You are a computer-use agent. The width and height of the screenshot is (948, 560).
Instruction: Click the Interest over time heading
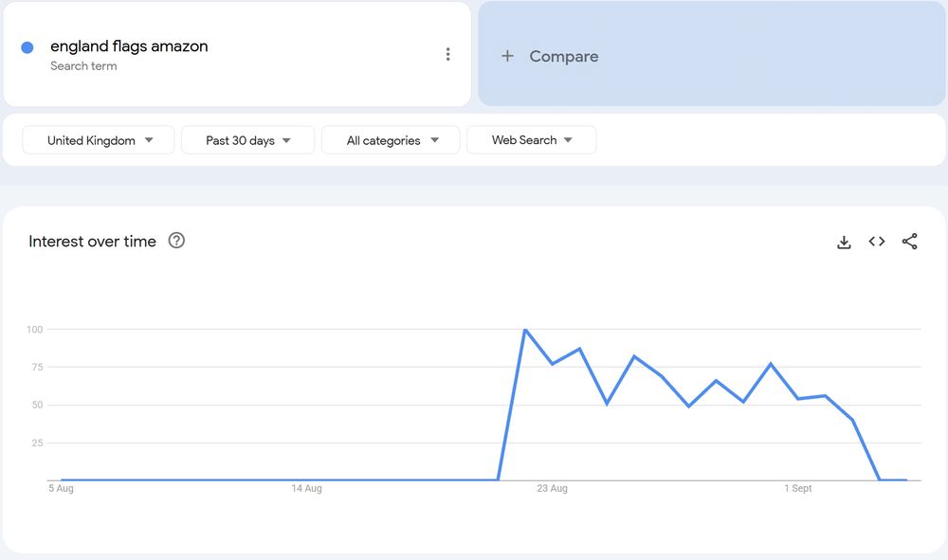pos(92,242)
